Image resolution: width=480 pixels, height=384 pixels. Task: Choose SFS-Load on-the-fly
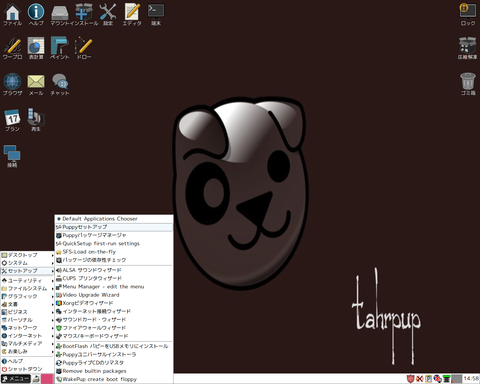point(114,252)
